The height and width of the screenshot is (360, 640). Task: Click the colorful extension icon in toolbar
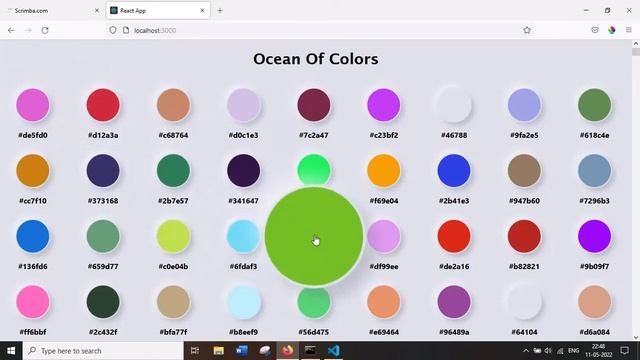611,30
